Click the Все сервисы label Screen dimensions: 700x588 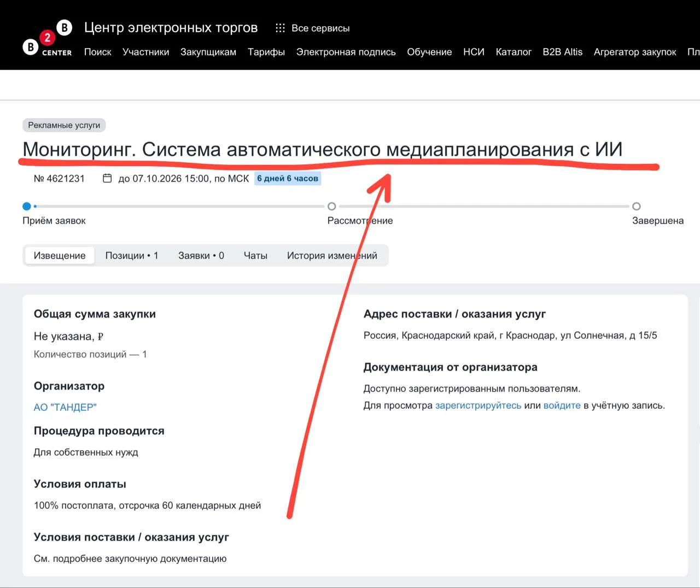click(x=320, y=28)
